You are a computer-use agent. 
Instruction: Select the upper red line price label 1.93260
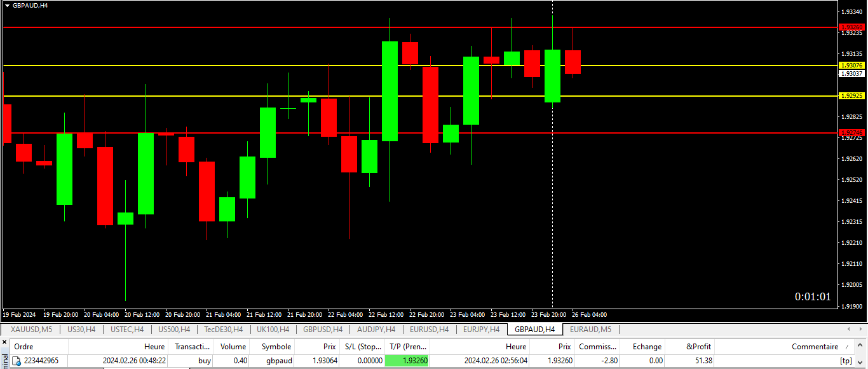[x=851, y=27]
